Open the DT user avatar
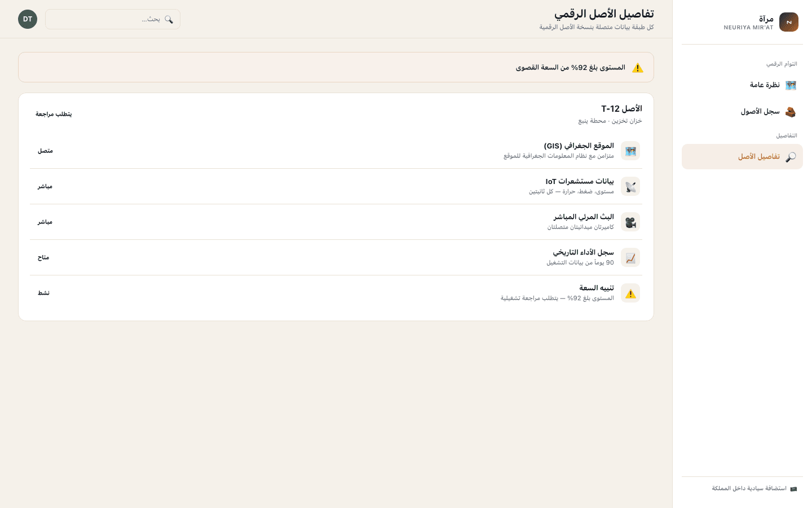Viewport: 812px width, 508px height. (x=28, y=19)
